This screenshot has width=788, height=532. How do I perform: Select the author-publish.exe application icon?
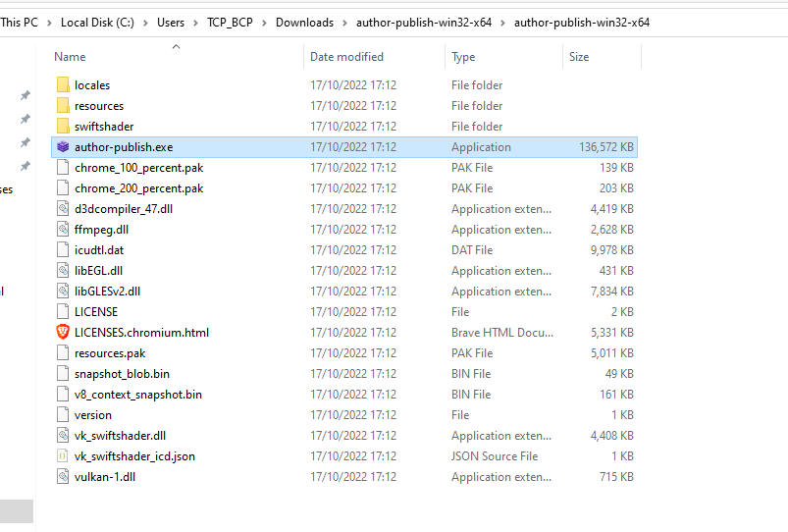(x=63, y=146)
